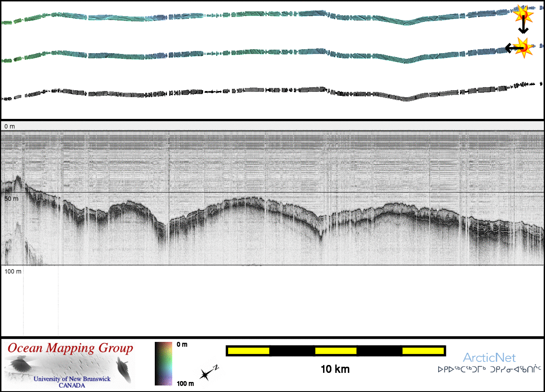Image resolution: width=545 pixels, height=392 pixels.
Task: Click the north arrow compass star
Action: click(x=206, y=374)
